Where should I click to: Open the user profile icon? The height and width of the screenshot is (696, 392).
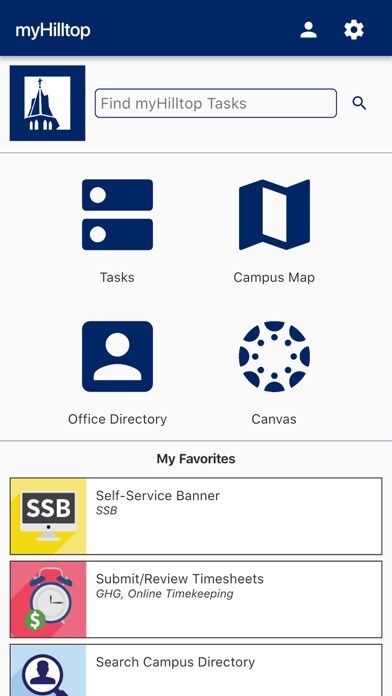pyautogui.click(x=308, y=30)
